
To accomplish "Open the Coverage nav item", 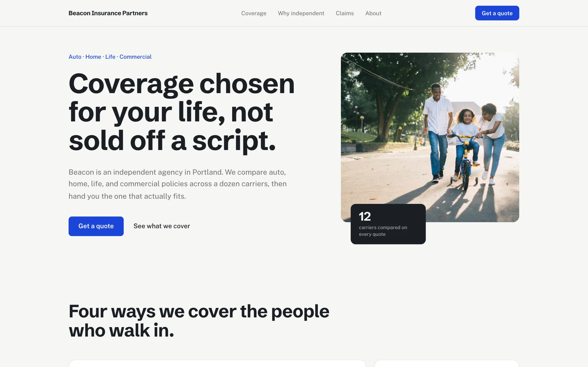I will 254,13.
